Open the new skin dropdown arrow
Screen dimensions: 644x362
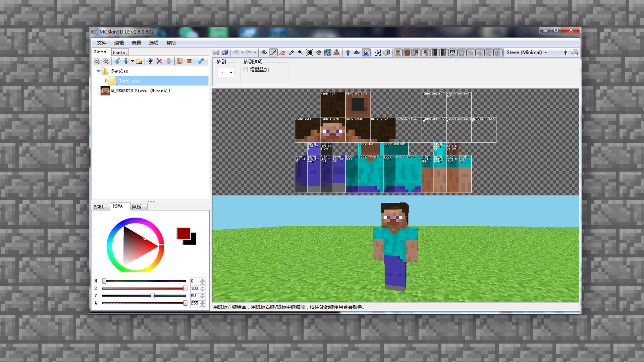[132, 61]
